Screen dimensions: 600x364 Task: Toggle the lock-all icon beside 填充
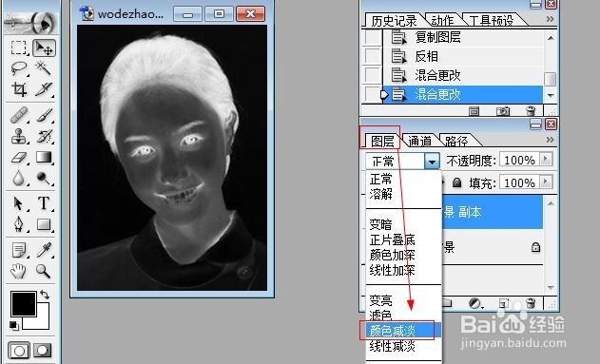pyautogui.click(x=456, y=182)
